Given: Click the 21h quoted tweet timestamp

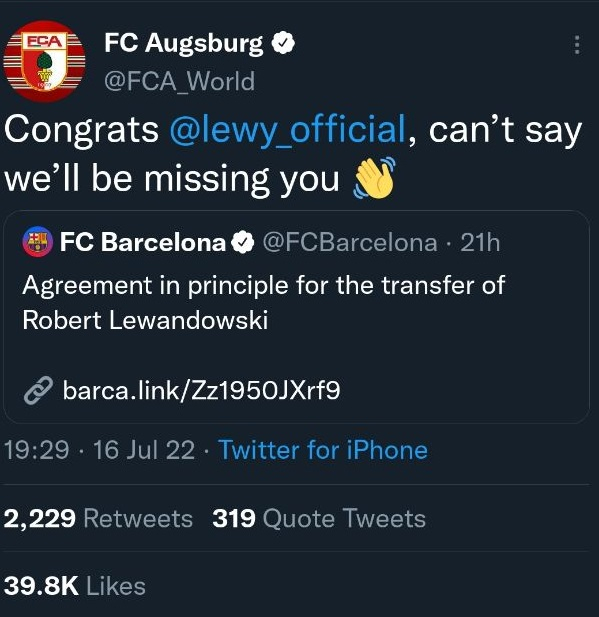Looking at the screenshot, I should click(x=480, y=242).
